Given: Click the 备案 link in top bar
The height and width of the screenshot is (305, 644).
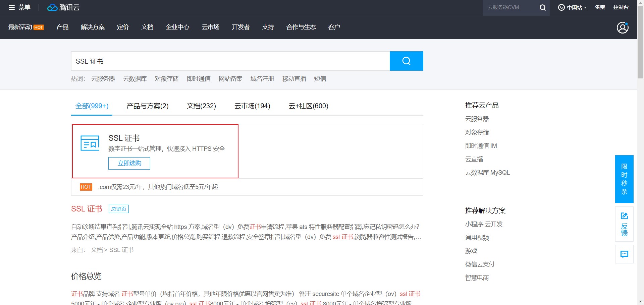Looking at the screenshot, I should coord(600,7).
